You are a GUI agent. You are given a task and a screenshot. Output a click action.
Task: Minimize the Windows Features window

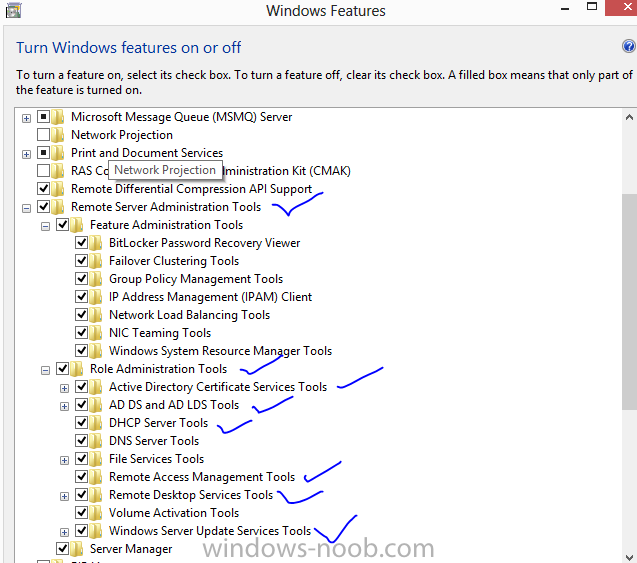[x=565, y=9]
